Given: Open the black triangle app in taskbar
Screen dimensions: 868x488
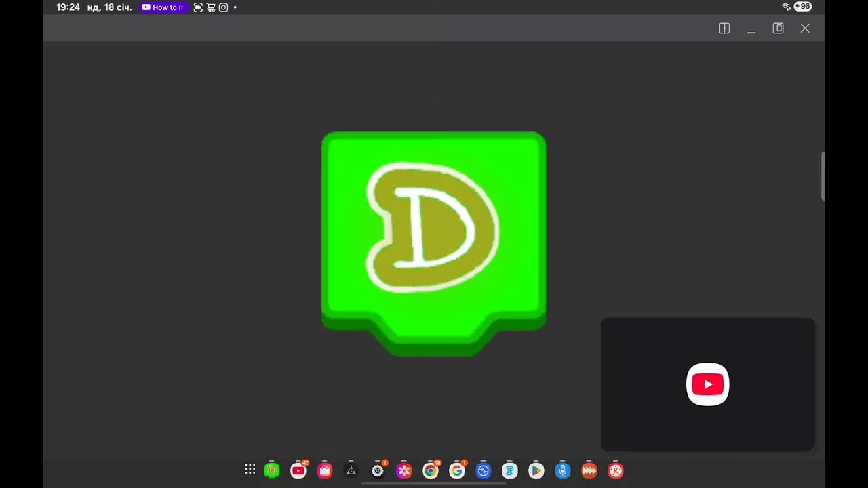Looking at the screenshot, I should 351,470.
